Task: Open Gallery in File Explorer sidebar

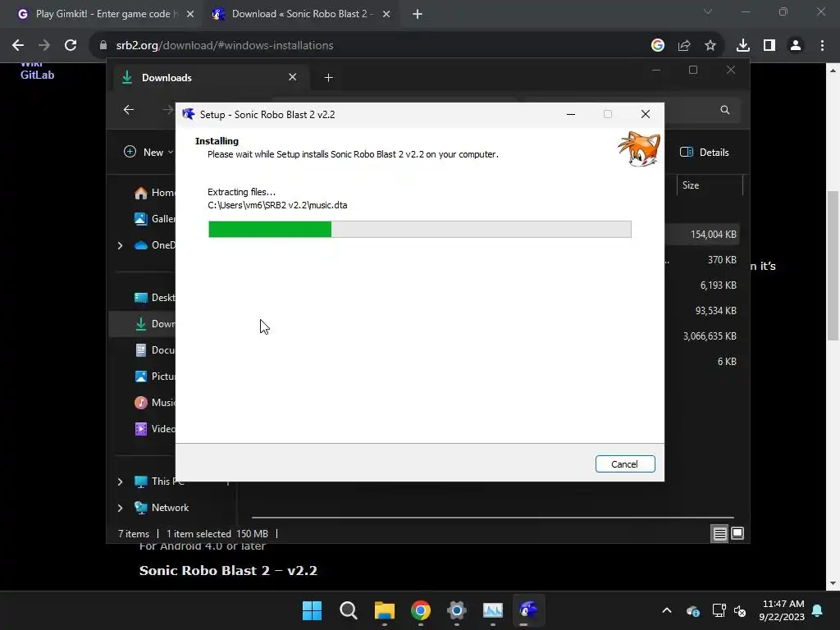Action: [x=154, y=218]
